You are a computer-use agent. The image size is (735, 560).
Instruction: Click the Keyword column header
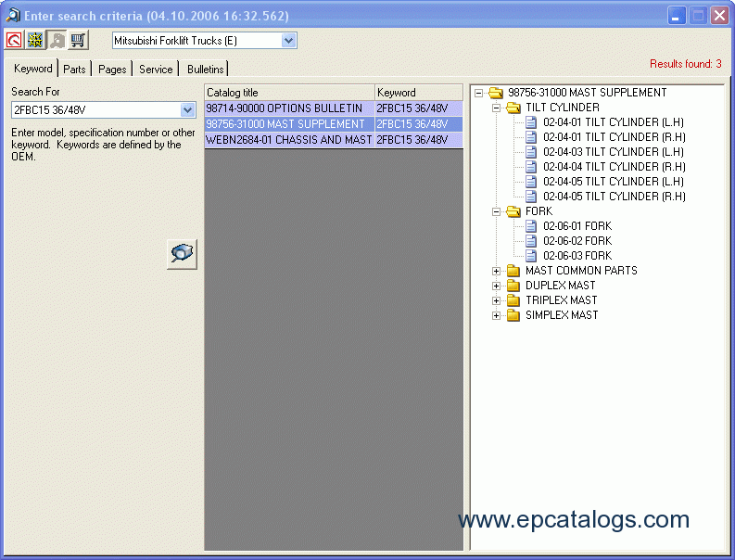tap(419, 93)
